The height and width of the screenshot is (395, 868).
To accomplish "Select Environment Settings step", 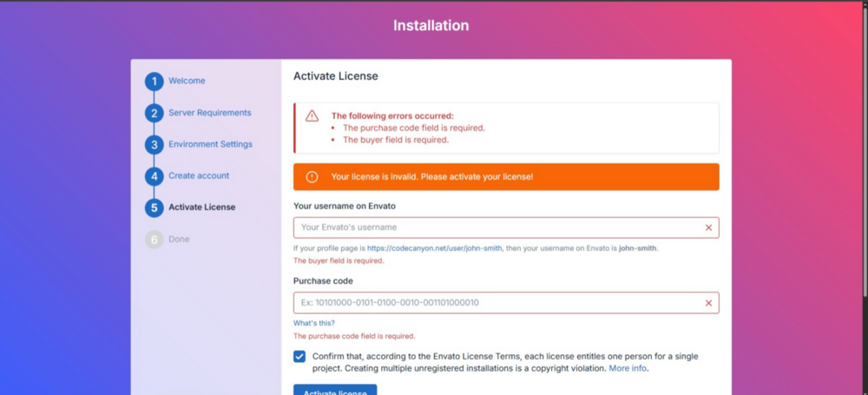I will [x=210, y=144].
